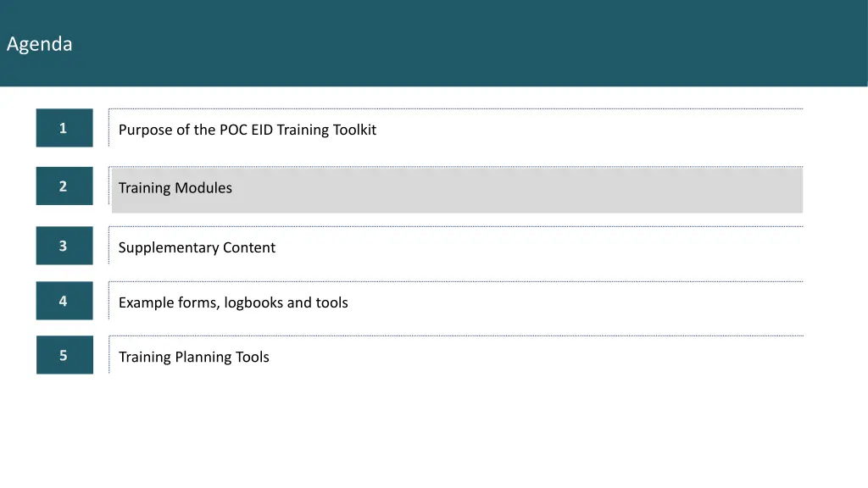
Task: Click the dotted line above item 5
Action: pos(456,335)
